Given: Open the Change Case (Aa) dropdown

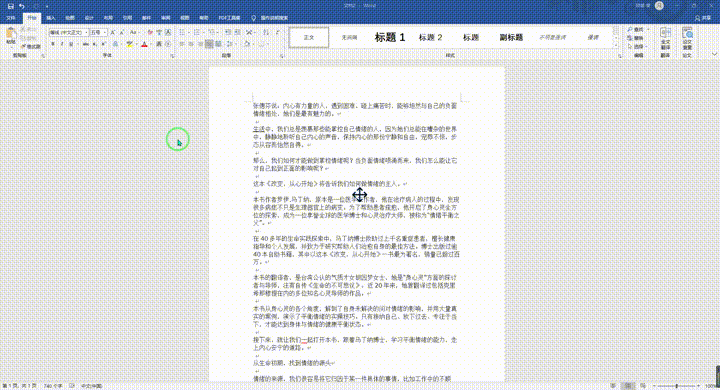Looking at the screenshot, I should coord(134,32).
